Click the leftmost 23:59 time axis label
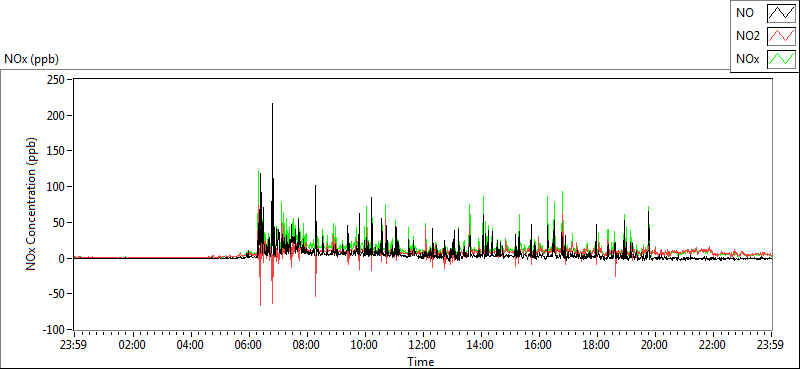The image size is (800, 369). tap(74, 345)
